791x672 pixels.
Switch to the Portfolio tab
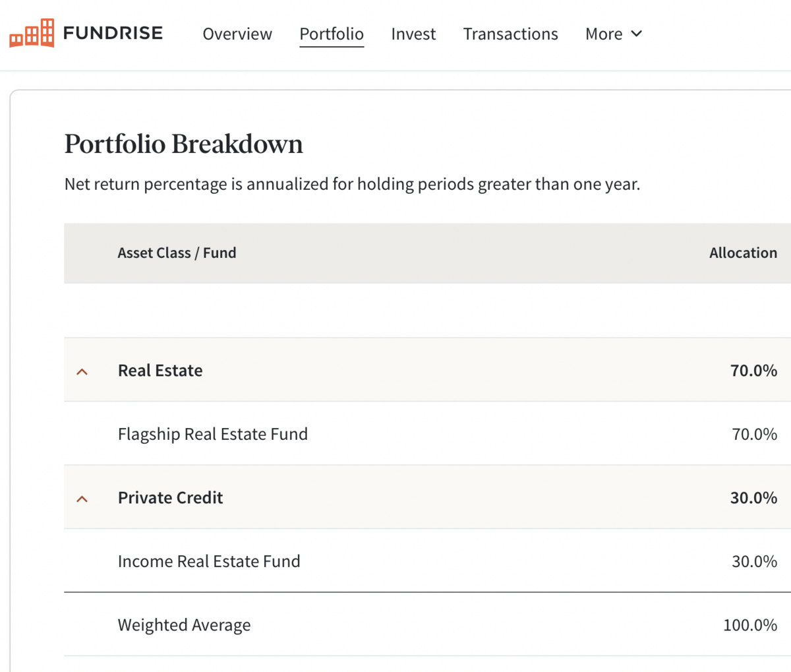point(332,34)
